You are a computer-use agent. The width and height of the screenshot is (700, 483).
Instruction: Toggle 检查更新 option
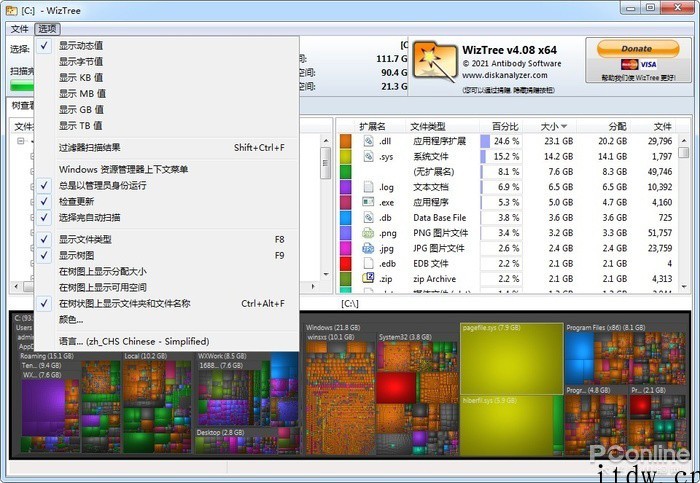(166, 202)
